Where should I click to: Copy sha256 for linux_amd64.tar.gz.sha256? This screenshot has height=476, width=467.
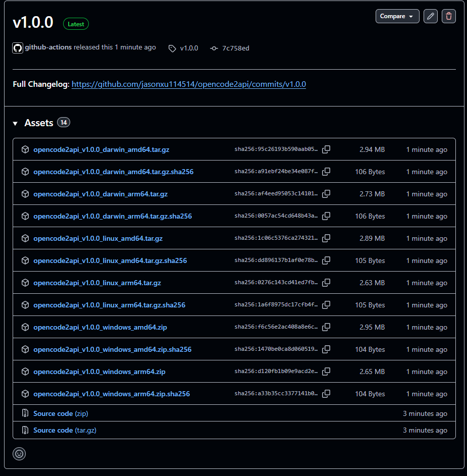(326, 260)
